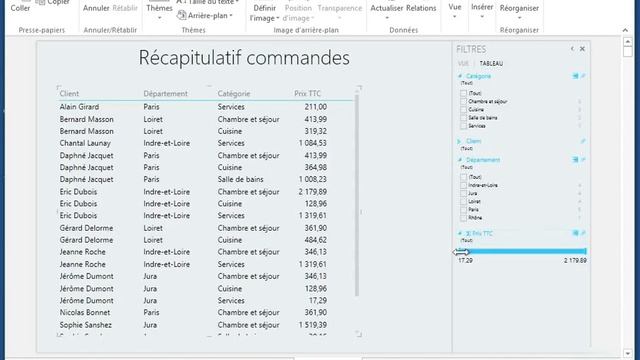Check the Indre-et-Loire filter box
Viewport: 640px width, 360px height.
pyautogui.click(x=463, y=185)
